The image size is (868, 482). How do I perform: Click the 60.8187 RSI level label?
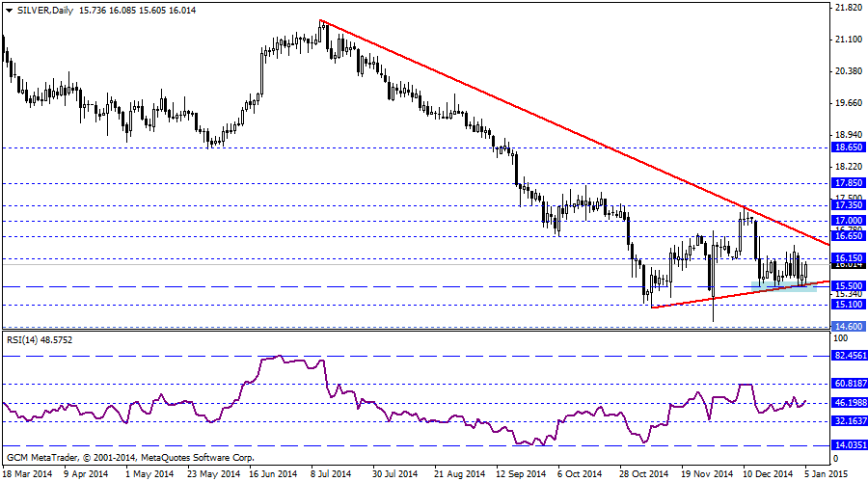(x=848, y=383)
